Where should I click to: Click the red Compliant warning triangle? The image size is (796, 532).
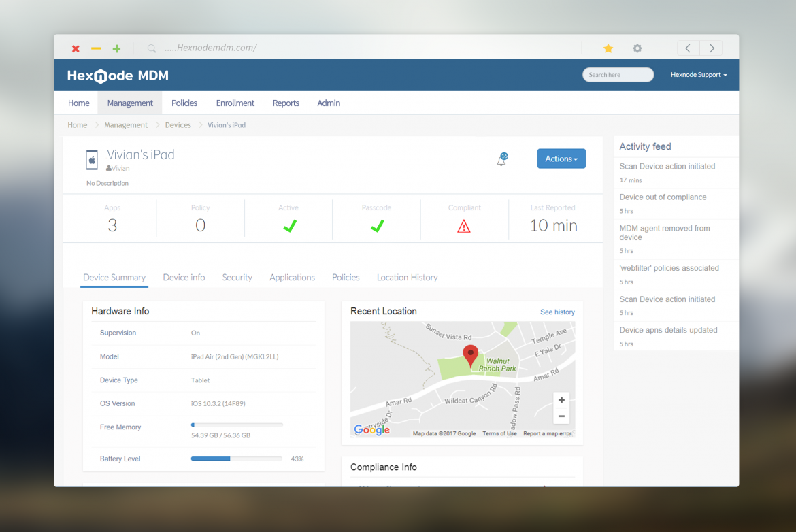point(464,225)
